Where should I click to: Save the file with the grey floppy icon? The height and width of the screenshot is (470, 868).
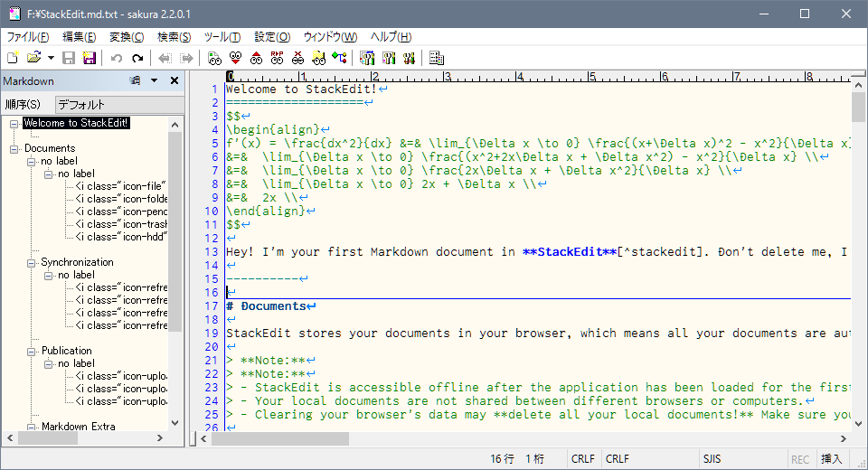coord(69,58)
